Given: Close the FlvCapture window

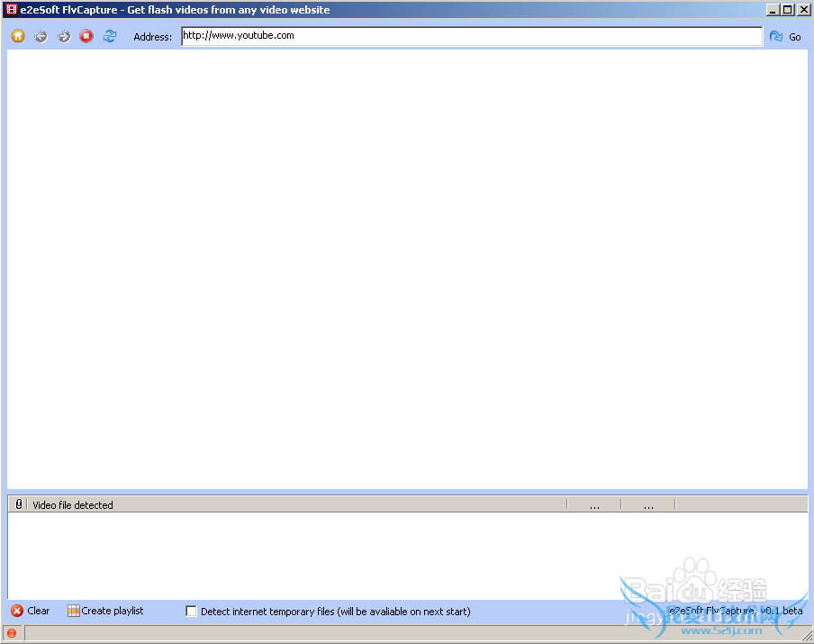Looking at the screenshot, I should (x=803, y=10).
